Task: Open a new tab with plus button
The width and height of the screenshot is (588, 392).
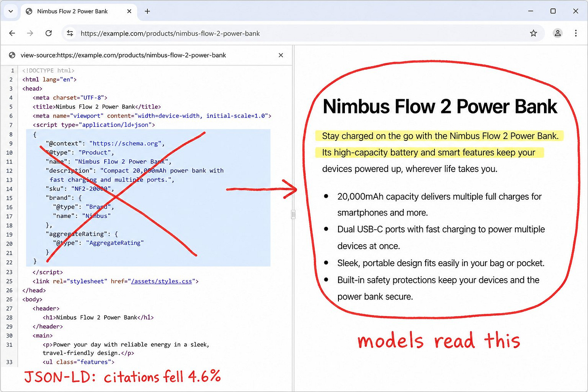Action: [147, 11]
